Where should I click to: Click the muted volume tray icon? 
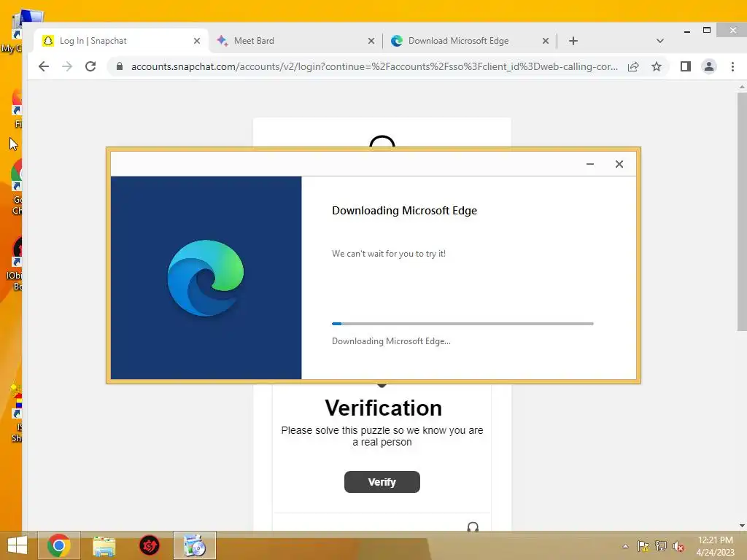pyautogui.click(x=678, y=546)
